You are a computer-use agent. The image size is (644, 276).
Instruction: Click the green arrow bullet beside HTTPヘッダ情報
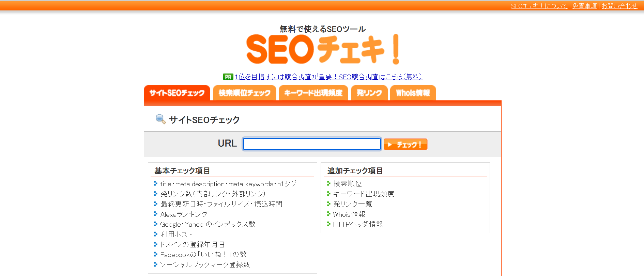tap(329, 224)
